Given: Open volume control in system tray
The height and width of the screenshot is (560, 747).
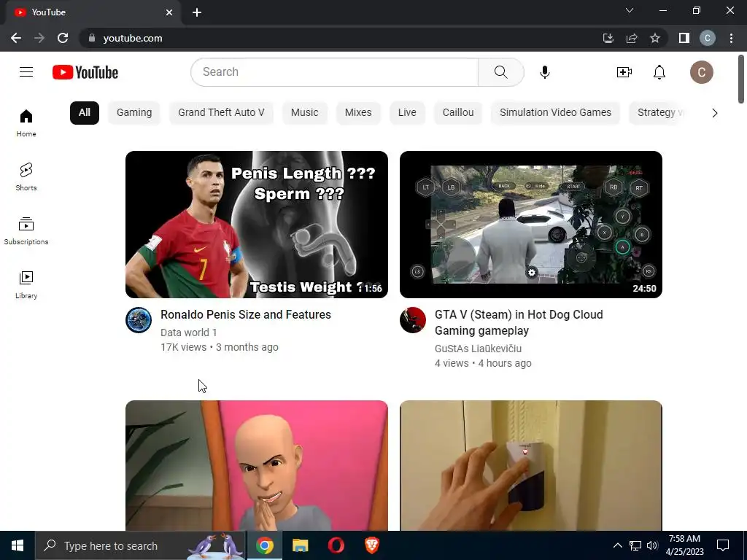Looking at the screenshot, I should pyautogui.click(x=653, y=545).
